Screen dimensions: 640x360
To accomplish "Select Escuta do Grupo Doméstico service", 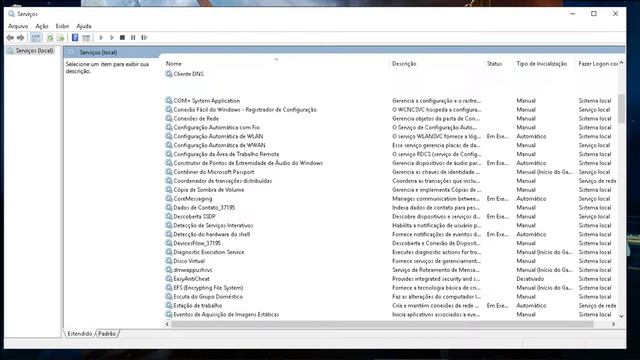I will click(x=208, y=296).
